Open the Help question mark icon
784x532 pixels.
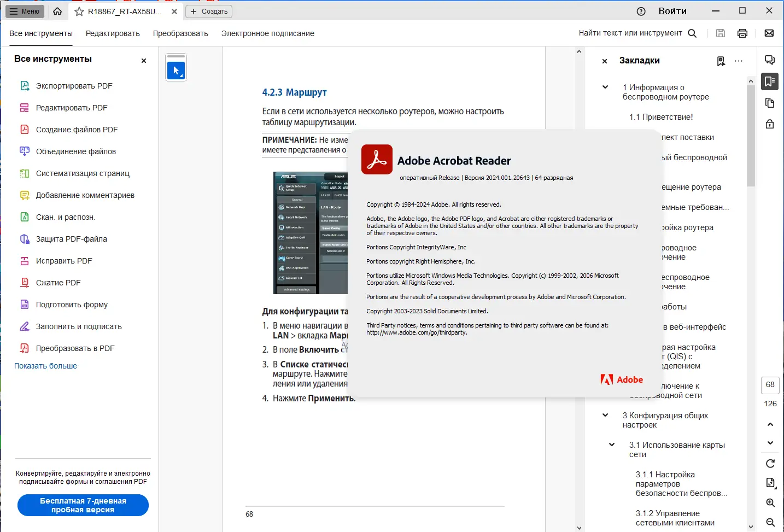tap(641, 11)
